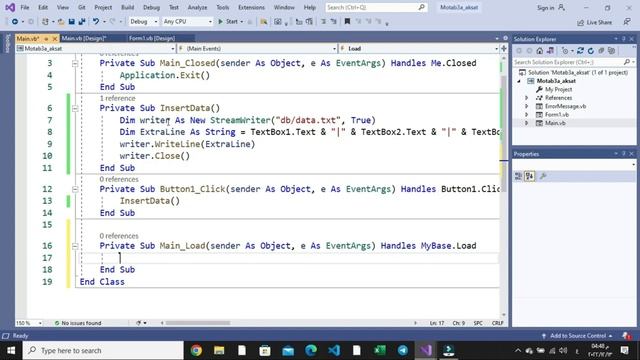
Task: Expand the Form1.vb node
Action: 527,115
